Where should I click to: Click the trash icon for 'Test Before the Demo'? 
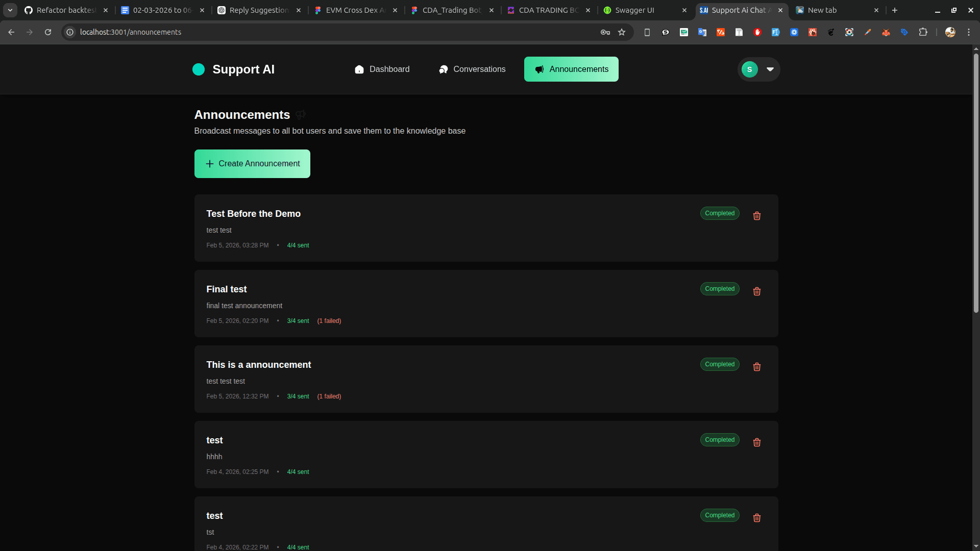point(756,216)
